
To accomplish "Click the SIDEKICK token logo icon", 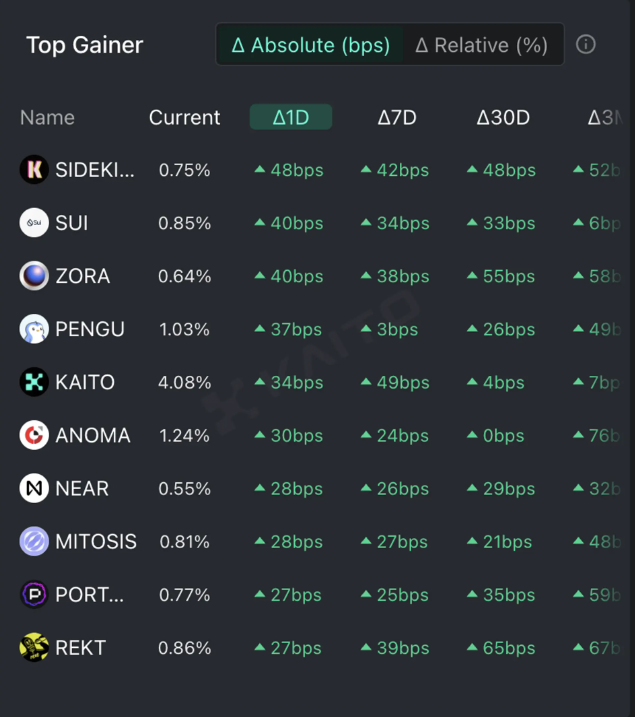I will coord(34,170).
